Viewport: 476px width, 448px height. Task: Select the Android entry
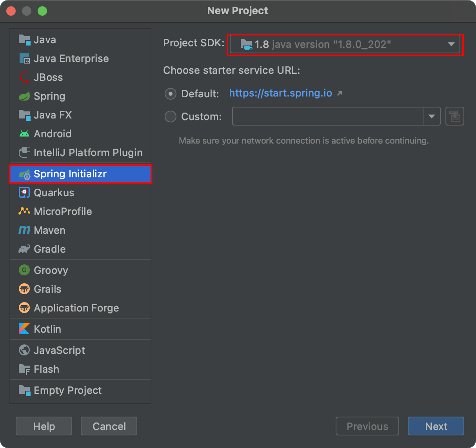(80, 134)
